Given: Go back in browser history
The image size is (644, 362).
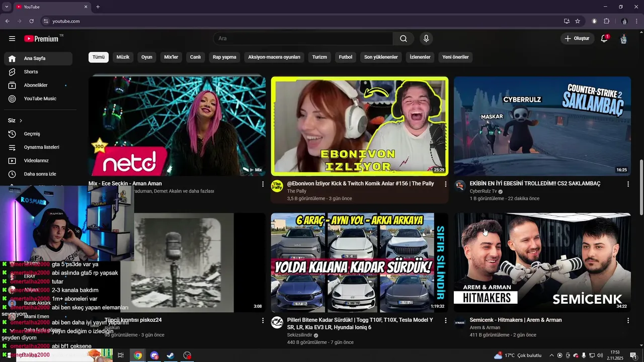Looking at the screenshot, I should tap(7, 21).
